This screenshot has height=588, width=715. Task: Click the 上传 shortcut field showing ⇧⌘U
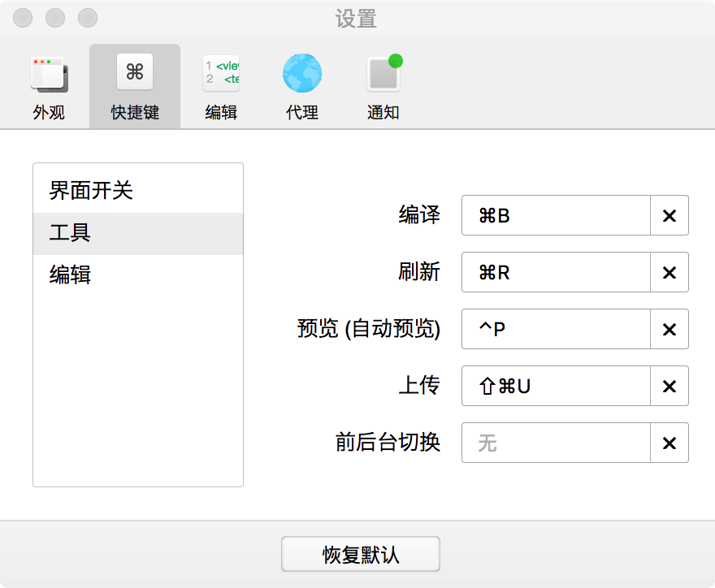point(556,387)
